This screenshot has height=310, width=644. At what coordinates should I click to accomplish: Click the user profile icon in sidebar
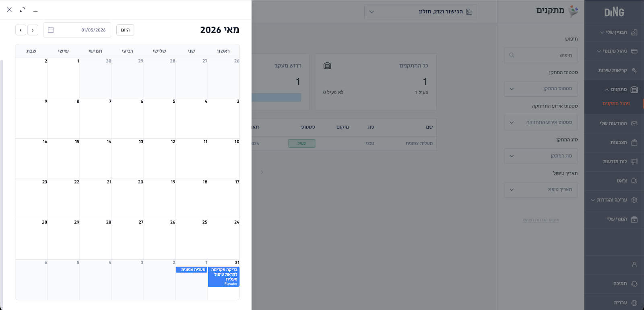[x=634, y=265]
